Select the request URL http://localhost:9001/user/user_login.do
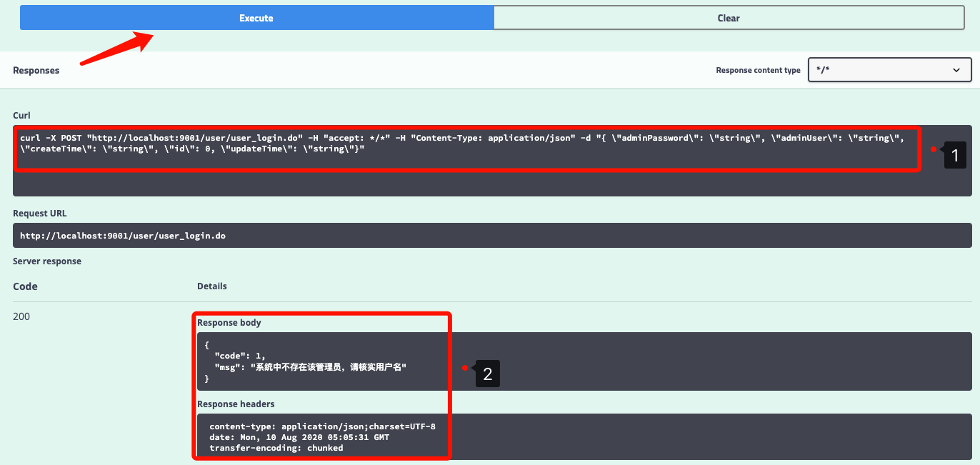This screenshot has width=980, height=465. (x=123, y=235)
